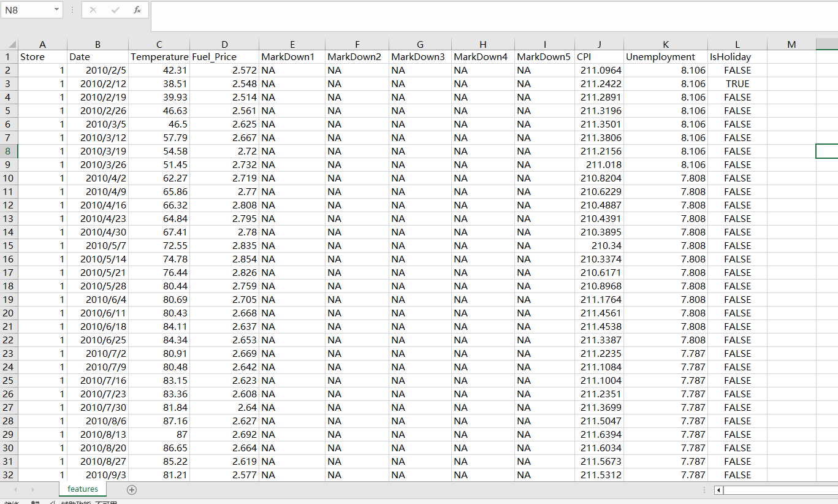838x504 pixels.
Task: Click the fuel price cell 2.77
Action: click(x=225, y=191)
